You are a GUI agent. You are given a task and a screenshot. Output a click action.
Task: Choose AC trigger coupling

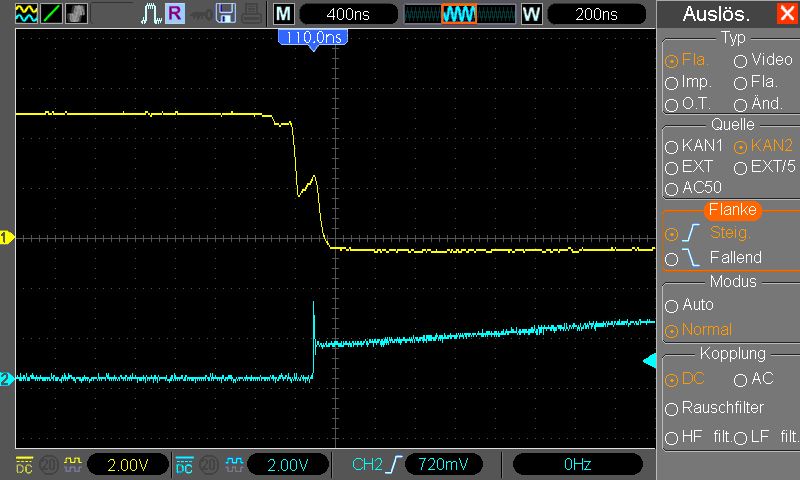pos(754,378)
